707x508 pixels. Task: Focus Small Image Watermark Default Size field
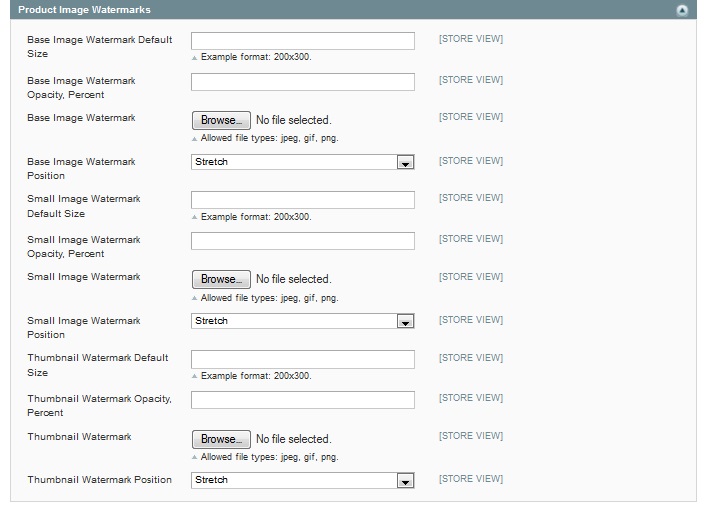[x=303, y=200]
